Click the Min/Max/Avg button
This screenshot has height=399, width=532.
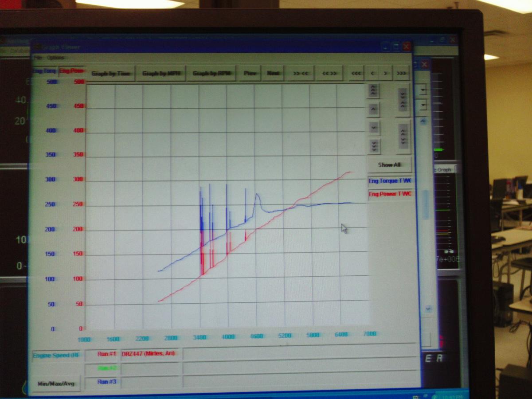pos(55,383)
